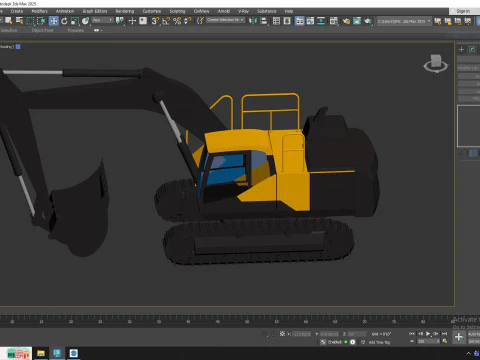Open the Scripting menu

pyautogui.click(x=177, y=11)
